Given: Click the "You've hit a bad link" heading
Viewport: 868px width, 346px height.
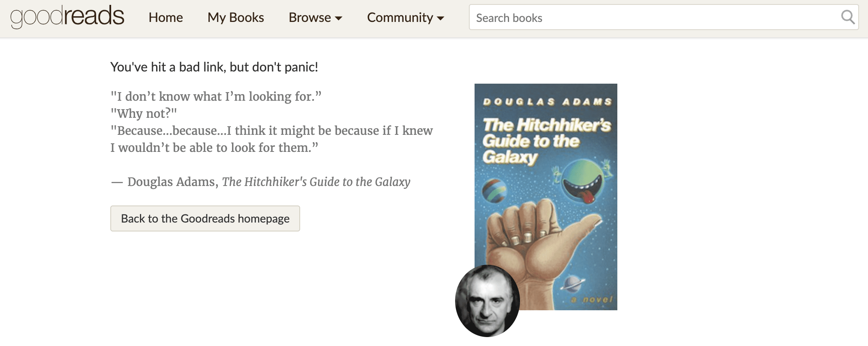Looking at the screenshot, I should click(214, 67).
